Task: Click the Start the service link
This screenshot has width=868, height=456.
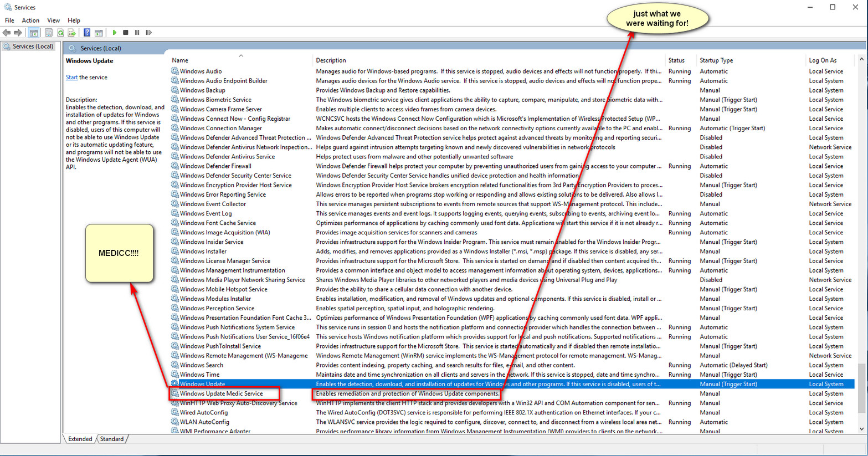Action: pos(71,78)
